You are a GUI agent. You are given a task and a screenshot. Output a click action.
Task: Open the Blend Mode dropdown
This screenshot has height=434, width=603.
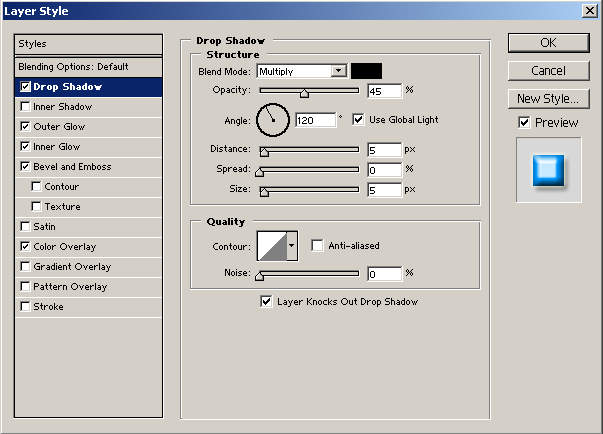pos(302,71)
